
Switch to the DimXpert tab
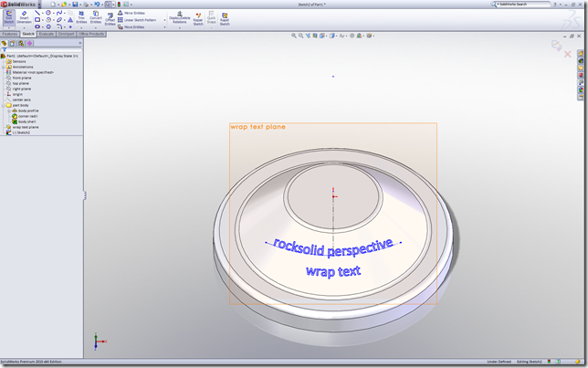click(x=66, y=34)
